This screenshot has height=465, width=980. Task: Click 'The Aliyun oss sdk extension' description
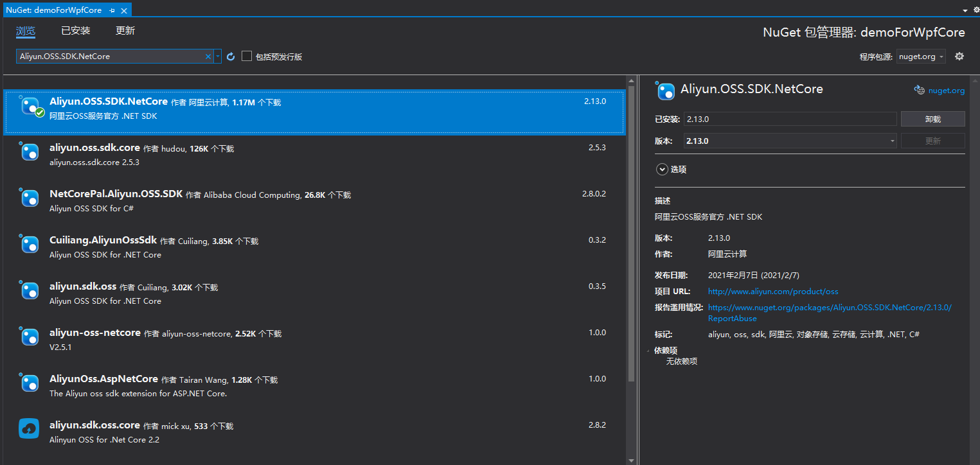pyautogui.click(x=138, y=394)
